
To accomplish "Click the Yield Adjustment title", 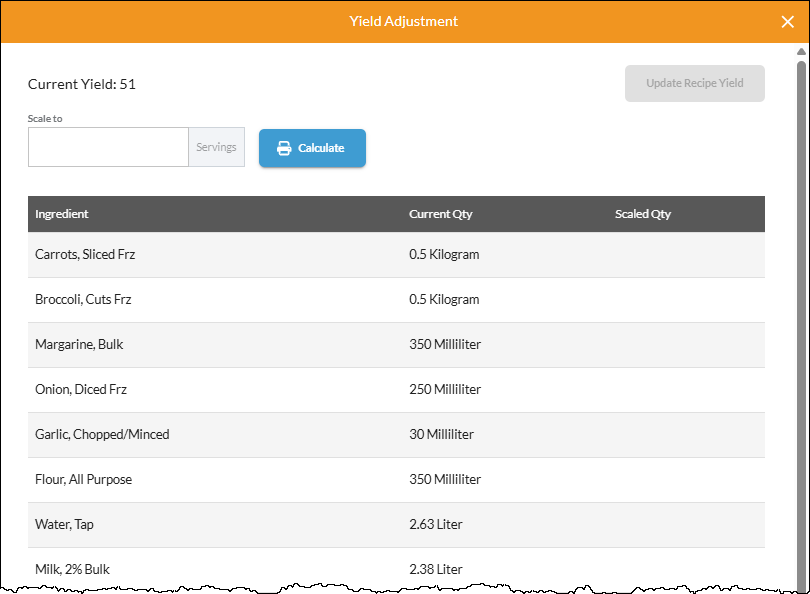I will (403, 21).
